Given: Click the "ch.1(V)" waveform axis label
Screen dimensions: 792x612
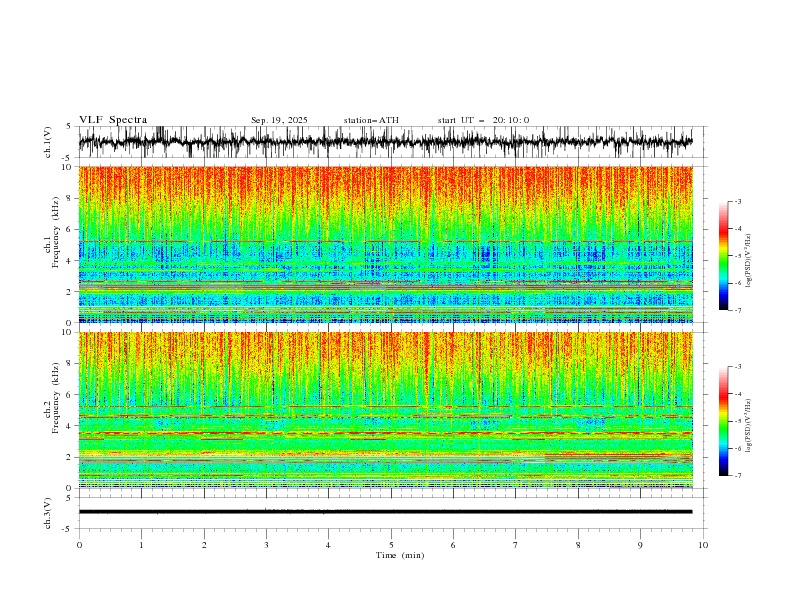Looking at the screenshot, I should click(48, 142).
